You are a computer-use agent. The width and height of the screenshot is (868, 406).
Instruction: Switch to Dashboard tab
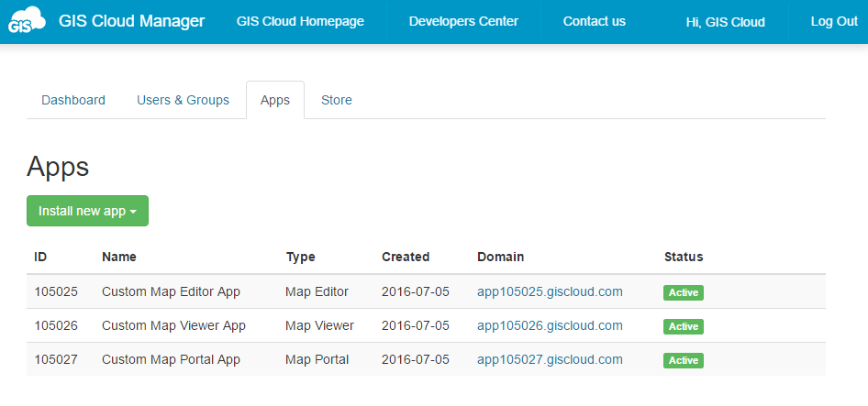(x=73, y=100)
